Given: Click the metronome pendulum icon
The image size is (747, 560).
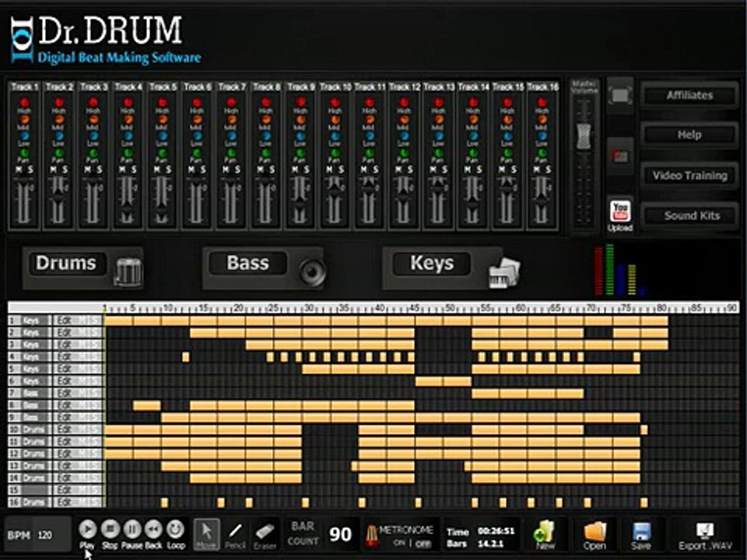Looking at the screenshot, I should [x=371, y=535].
